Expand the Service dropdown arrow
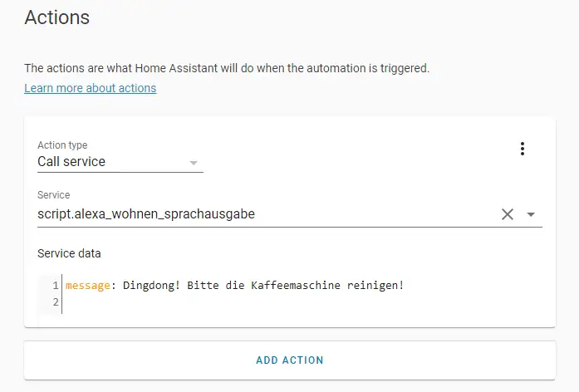Viewport: 579px width, 392px height. [531, 214]
